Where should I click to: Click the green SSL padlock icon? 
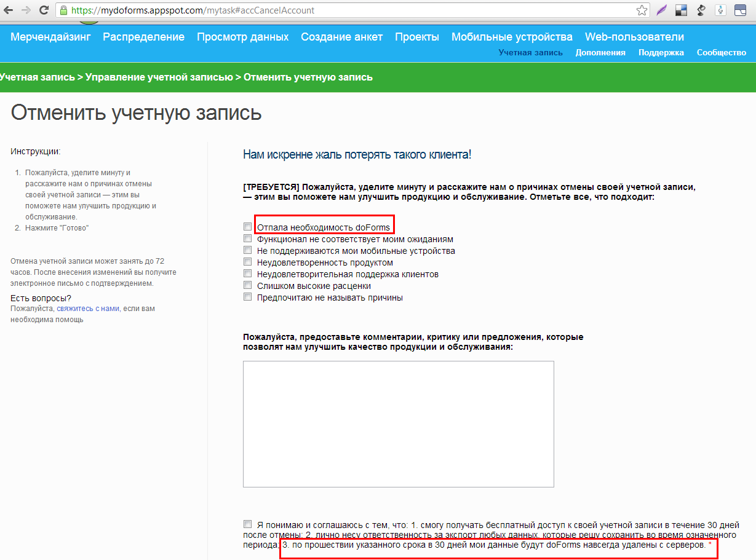[63, 10]
